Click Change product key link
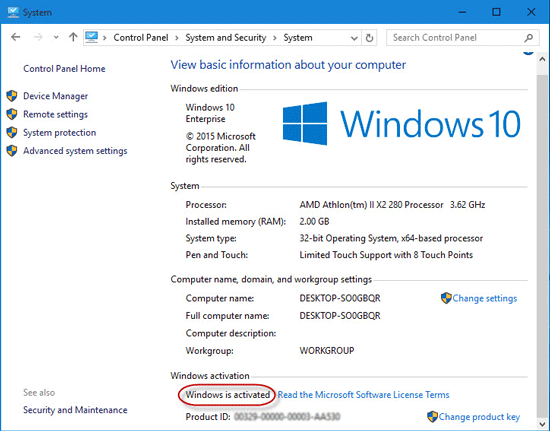Image resolution: width=550 pixels, height=431 pixels. pyautogui.click(x=479, y=417)
